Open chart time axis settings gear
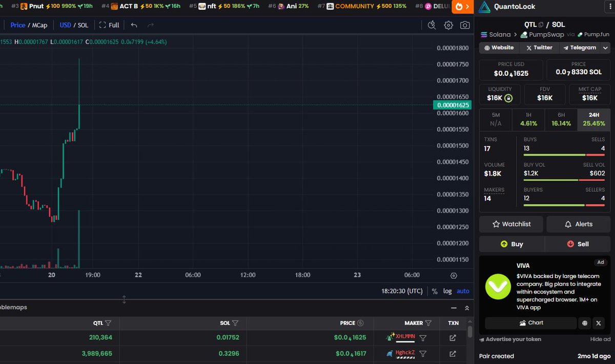This screenshot has height=364, width=615. 454,275
